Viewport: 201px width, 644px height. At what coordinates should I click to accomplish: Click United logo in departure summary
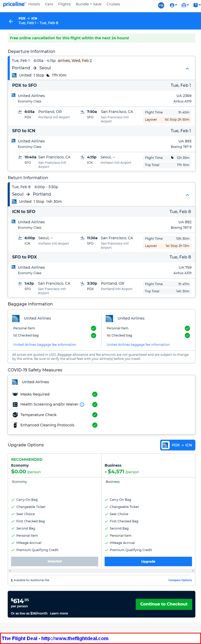pyautogui.click(x=14, y=75)
